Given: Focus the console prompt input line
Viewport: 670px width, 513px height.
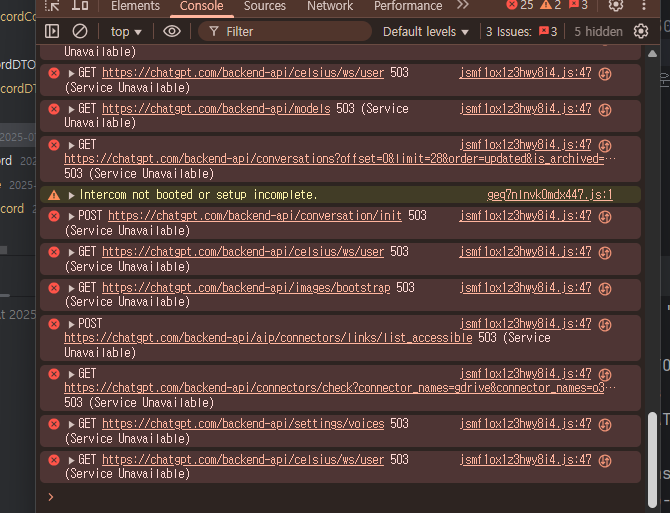Looking at the screenshot, I should tap(342, 497).
